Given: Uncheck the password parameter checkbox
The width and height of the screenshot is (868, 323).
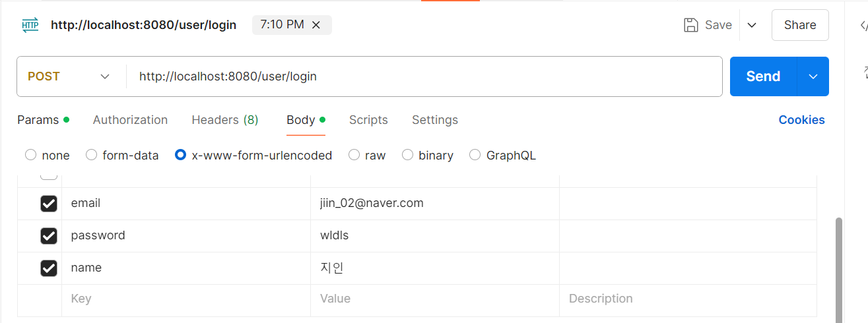Looking at the screenshot, I should (49, 235).
